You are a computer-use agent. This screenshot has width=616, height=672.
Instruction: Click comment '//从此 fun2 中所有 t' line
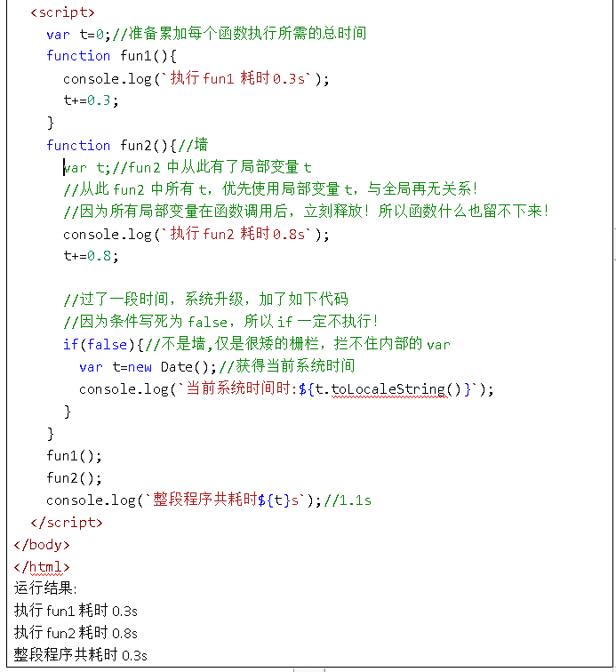point(270,189)
